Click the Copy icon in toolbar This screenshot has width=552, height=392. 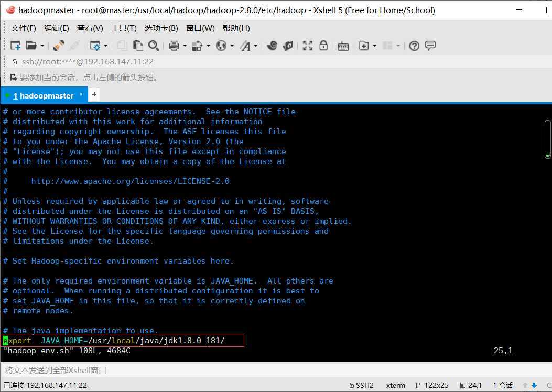pos(122,46)
